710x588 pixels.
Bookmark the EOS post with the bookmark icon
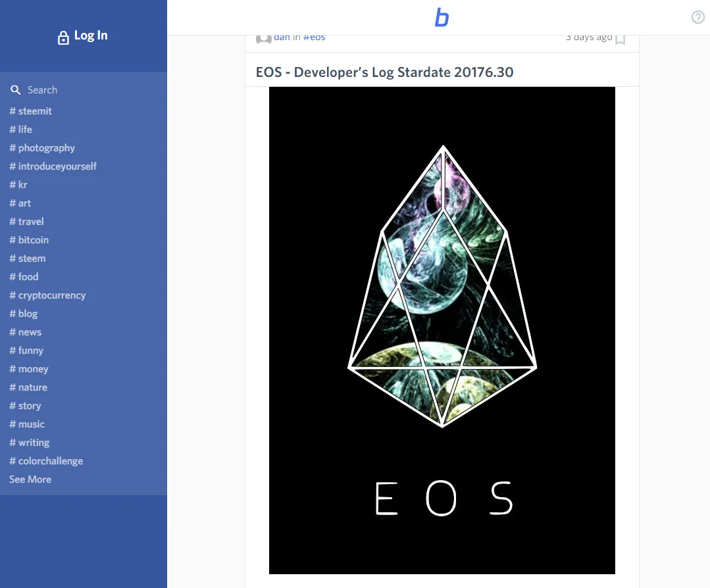pyautogui.click(x=621, y=39)
